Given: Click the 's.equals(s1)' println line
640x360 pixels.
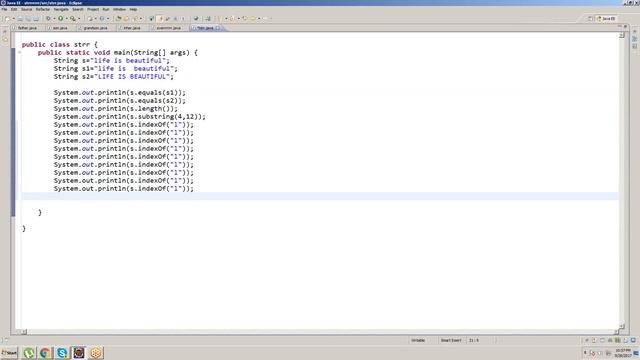Looking at the screenshot, I should (120, 93).
